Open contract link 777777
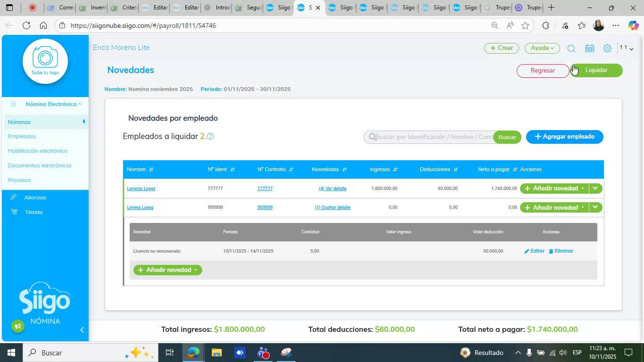The height and width of the screenshot is (362, 644). coord(265,189)
